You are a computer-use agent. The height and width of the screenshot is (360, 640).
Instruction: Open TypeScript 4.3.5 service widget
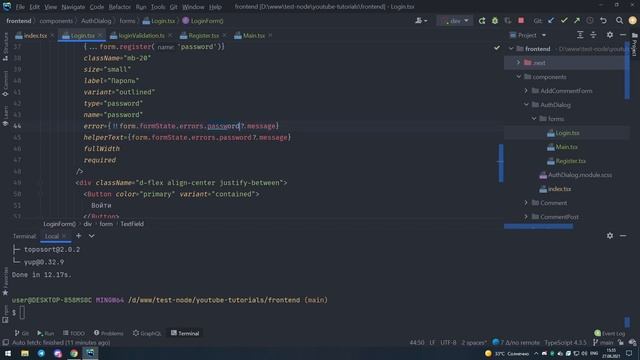[x=565, y=342]
